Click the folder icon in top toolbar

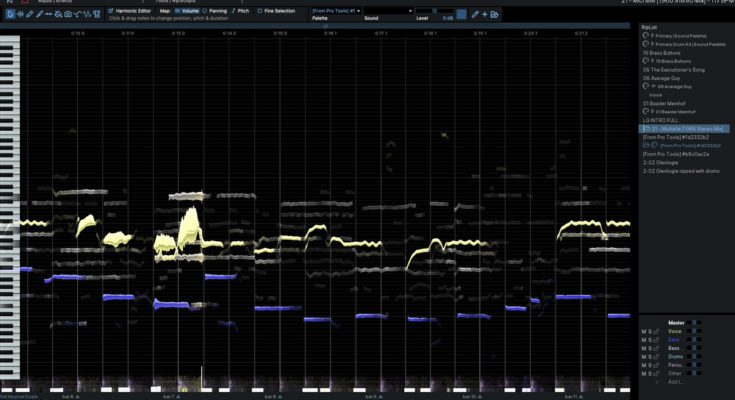coord(496,15)
